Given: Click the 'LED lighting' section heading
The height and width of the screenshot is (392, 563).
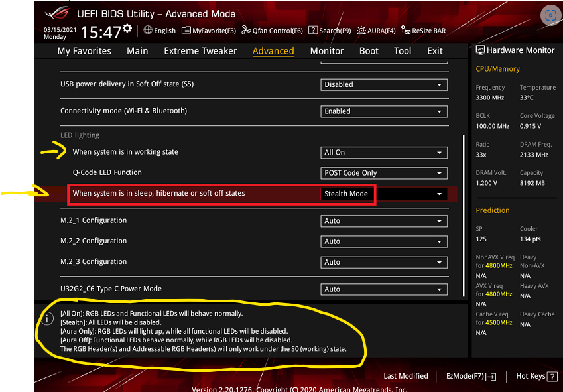Looking at the screenshot, I should tap(80, 135).
